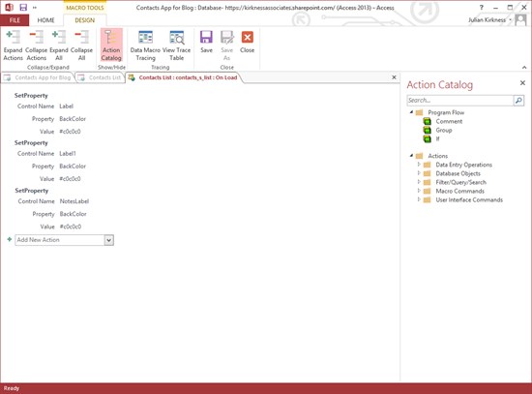
Task: Toggle the Action Catalog pane button
Action: coord(111,45)
